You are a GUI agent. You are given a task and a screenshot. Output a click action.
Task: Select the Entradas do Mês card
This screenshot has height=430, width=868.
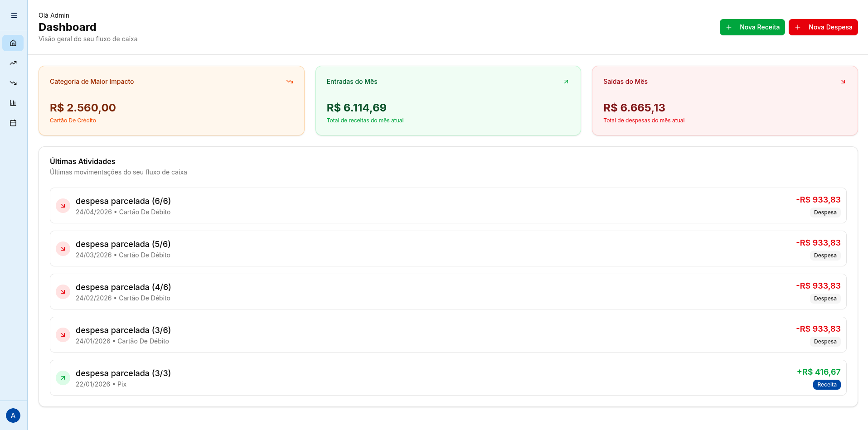448,101
